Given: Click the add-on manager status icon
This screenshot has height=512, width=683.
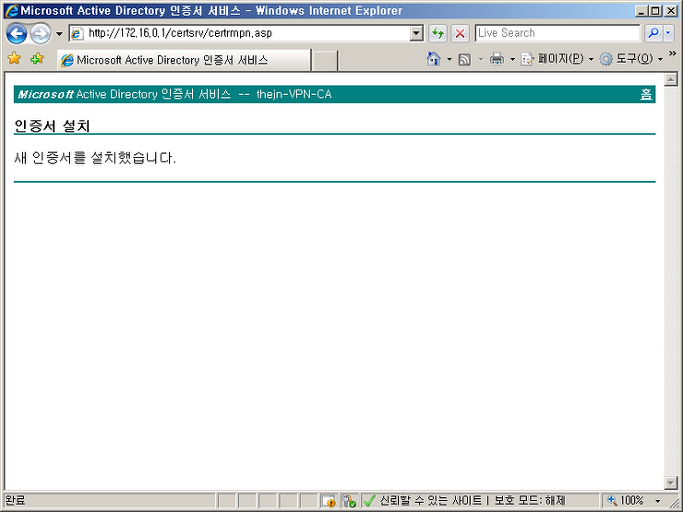Looking at the screenshot, I should 349,501.
